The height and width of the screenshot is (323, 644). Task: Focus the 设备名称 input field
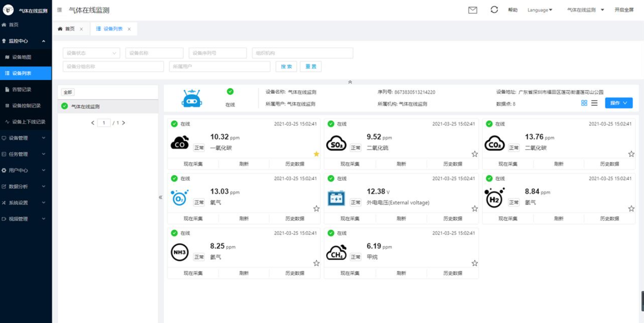[x=154, y=53]
